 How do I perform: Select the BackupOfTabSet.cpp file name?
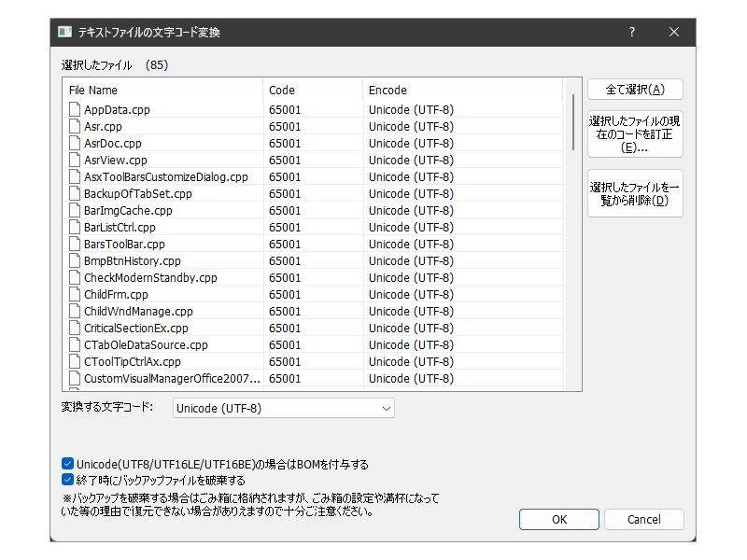[137, 193]
